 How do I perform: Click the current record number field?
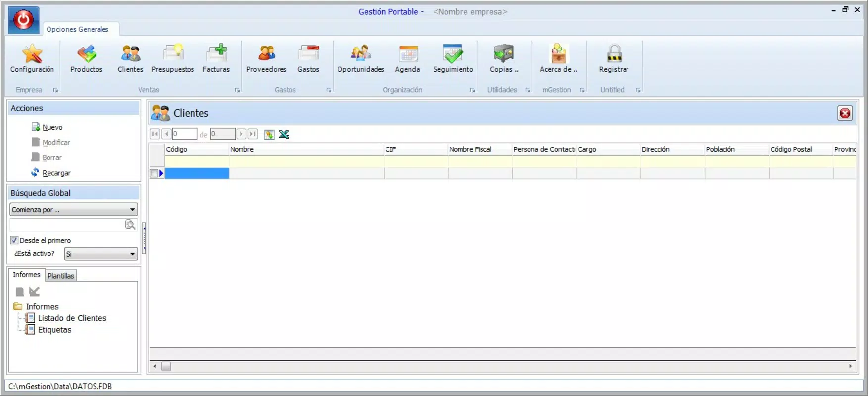pyautogui.click(x=185, y=134)
